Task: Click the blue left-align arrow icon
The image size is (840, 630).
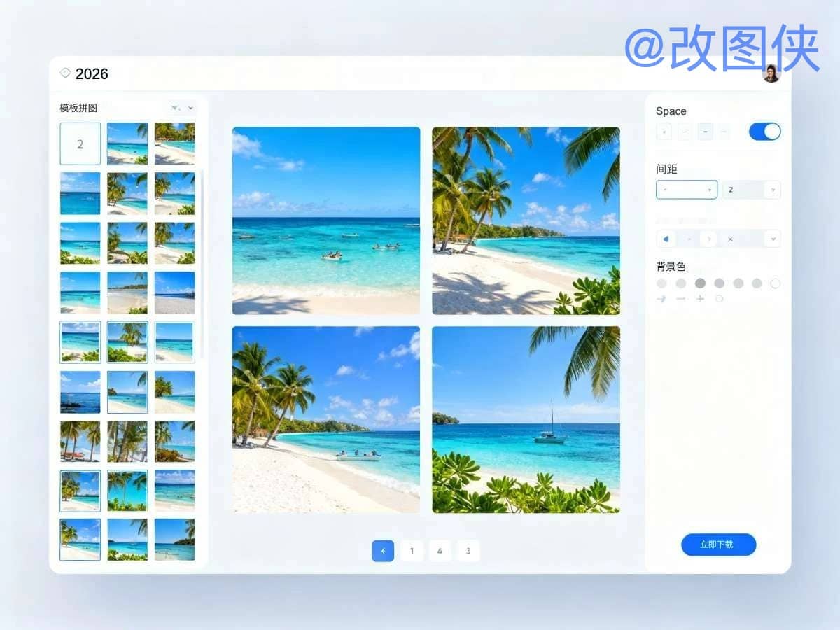Action: click(x=666, y=239)
